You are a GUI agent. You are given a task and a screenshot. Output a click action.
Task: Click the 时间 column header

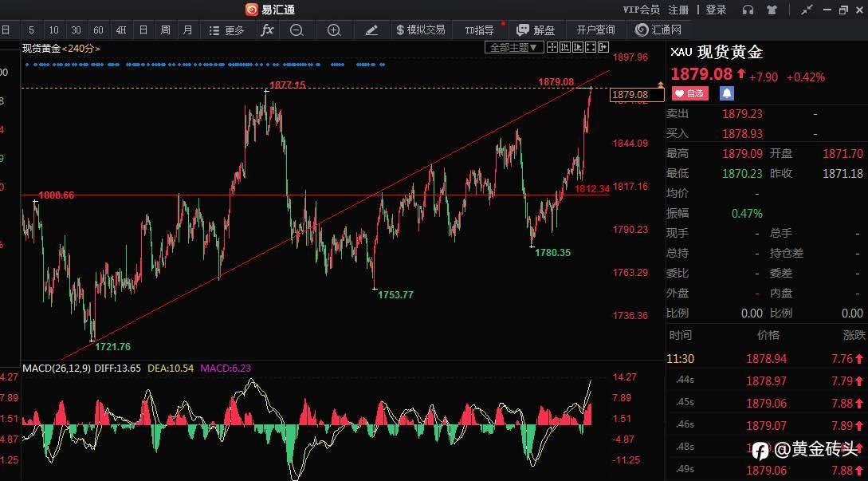pos(680,335)
